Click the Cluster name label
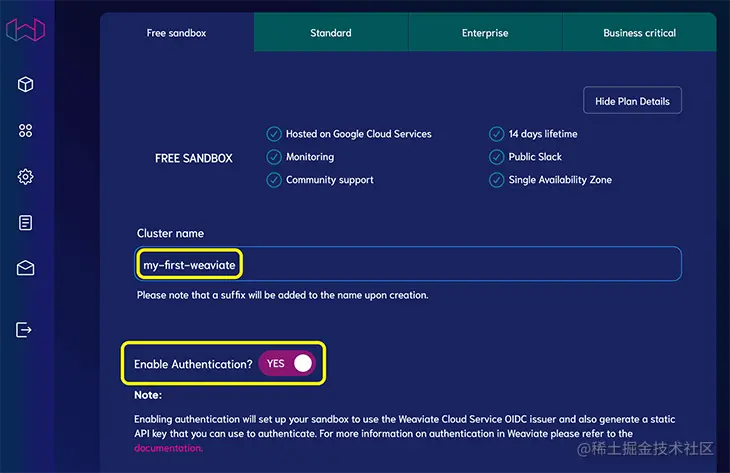730x473 pixels. click(x=170, y=233)
